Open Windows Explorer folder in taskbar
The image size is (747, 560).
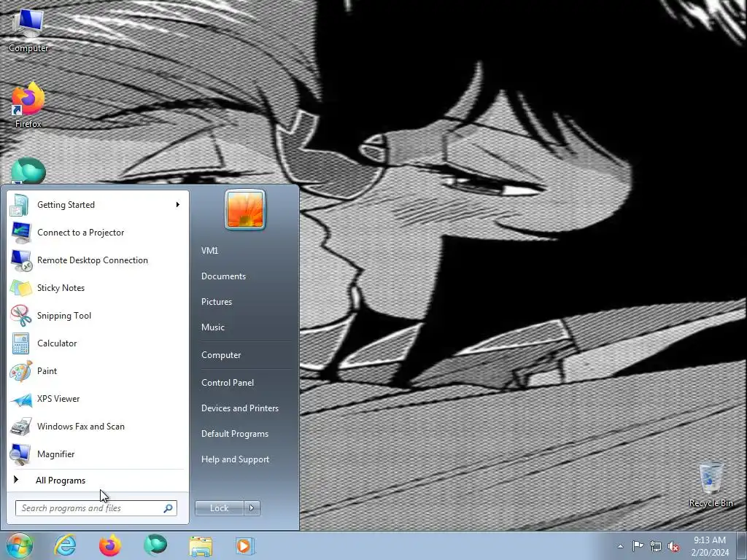201,546
